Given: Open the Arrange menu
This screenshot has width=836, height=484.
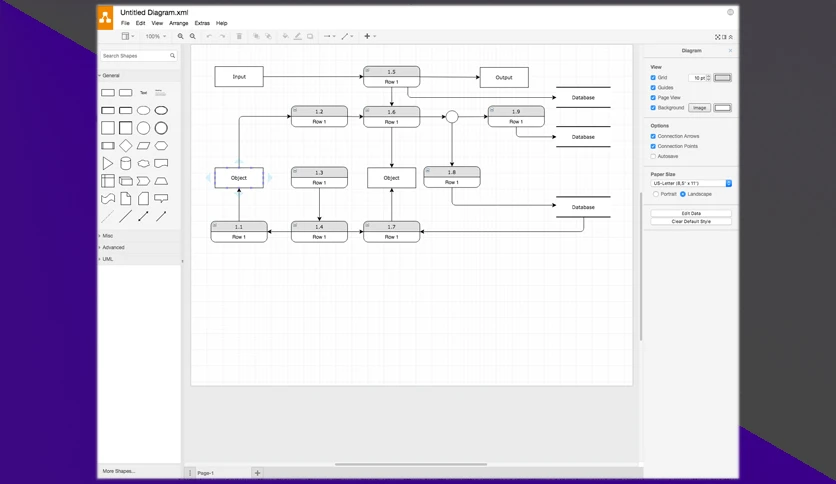Looking at the screenshot, I should tap(179, 23).
